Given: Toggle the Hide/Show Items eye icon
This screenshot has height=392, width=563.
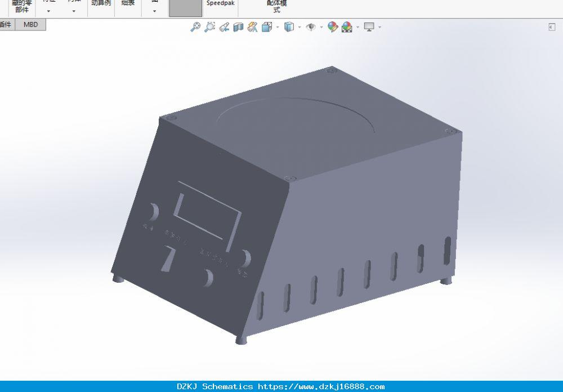Looking at the screenshot, I should [311, 27].
